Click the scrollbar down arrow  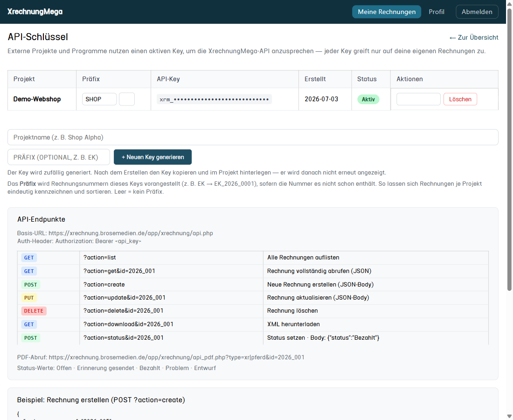509,416
